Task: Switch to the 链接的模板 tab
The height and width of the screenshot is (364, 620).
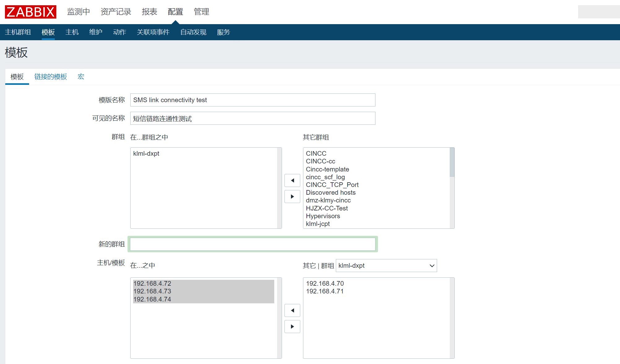Action: (x=50, y=77)
